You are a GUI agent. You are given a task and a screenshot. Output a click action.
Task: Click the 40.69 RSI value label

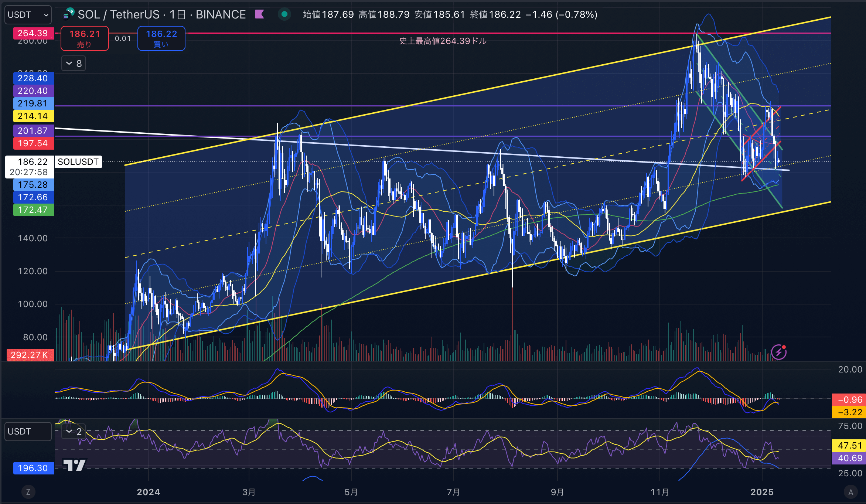849,458
